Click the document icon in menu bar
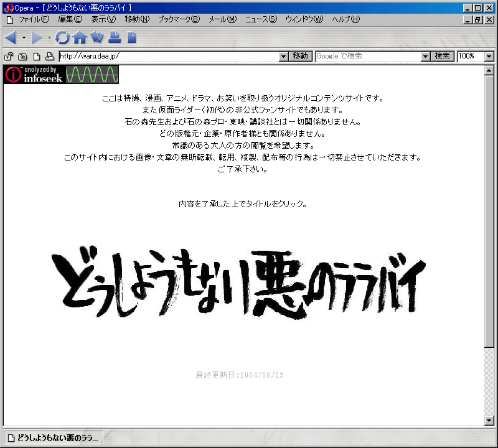The width and height of the screenshot is (498, 448). [x=10, y=20]
